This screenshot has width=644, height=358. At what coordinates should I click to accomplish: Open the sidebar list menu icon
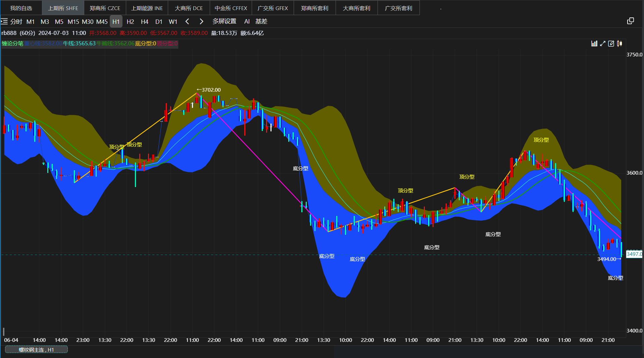(x=4, y=21)
